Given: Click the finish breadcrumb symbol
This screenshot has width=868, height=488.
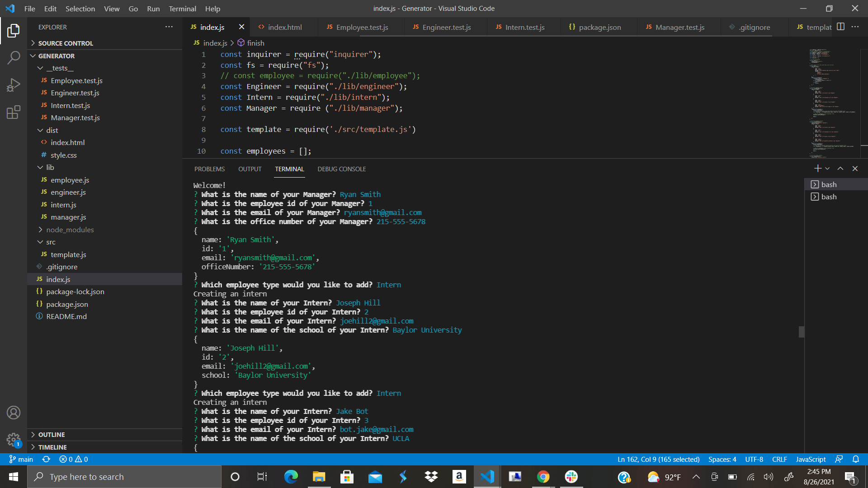Looking at the screenshot, I should [x=251, y=43].
